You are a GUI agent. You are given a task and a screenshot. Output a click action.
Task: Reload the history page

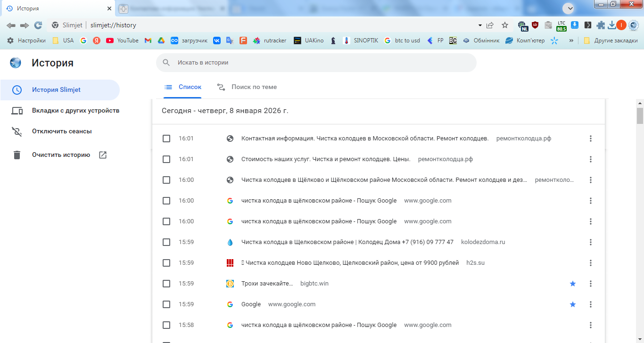(38, 25)
